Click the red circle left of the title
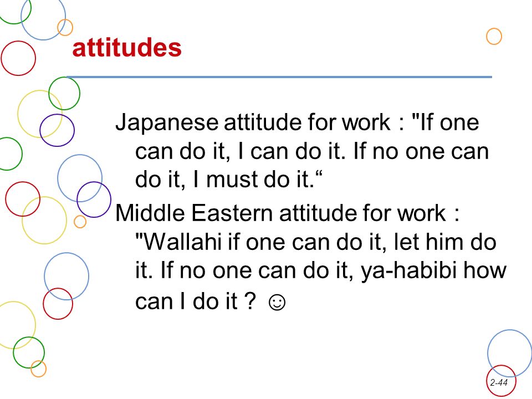This screenshot has height=399, width=532. coord(18,58)
